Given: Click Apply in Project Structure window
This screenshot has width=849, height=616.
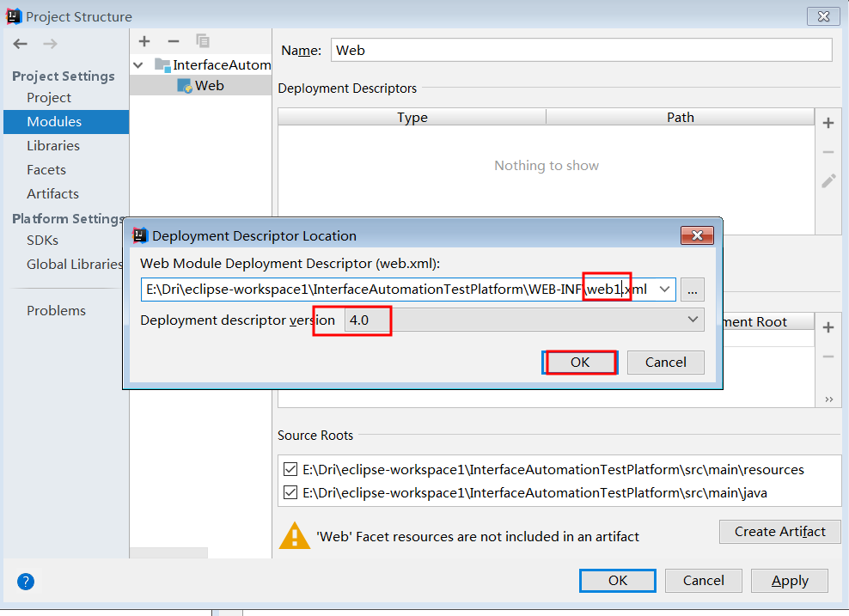Looking at the screenshot, I should [790, 581].
